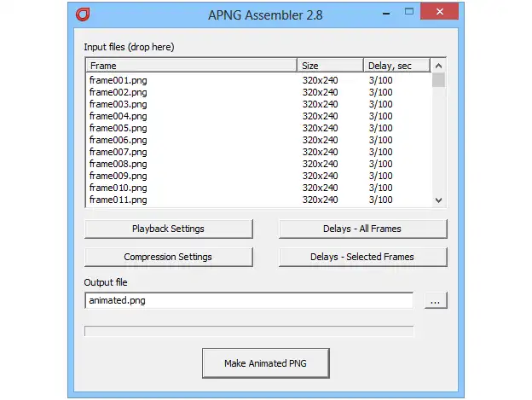Click the APNG Assembler app icon
Image resolution: width=532 pixels, height=400 pixels.
click(83, 14)
